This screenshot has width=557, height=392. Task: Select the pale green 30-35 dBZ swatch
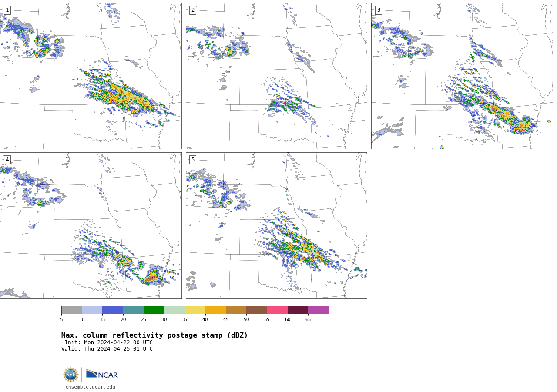tap(174, 310)
